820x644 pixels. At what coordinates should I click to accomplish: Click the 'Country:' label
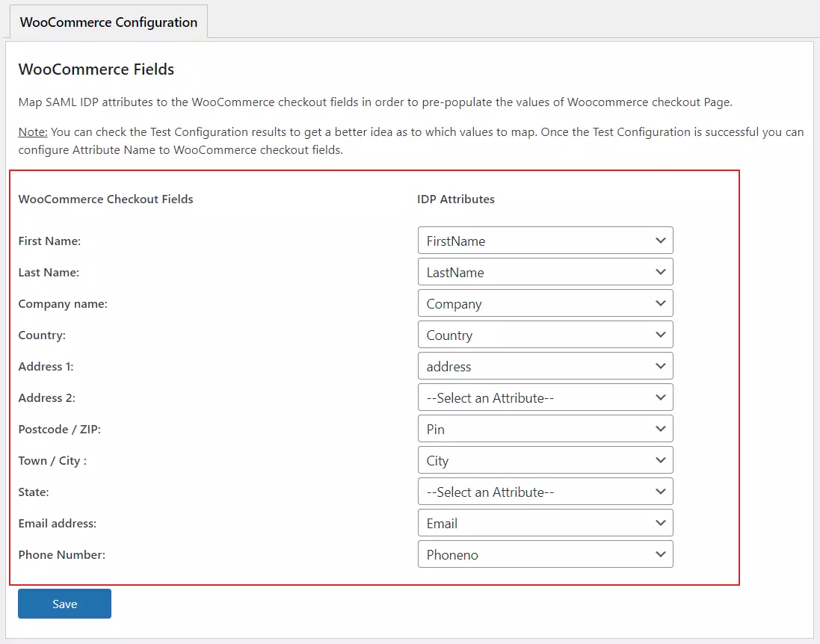pyautogui.click(x=42, y=335)
